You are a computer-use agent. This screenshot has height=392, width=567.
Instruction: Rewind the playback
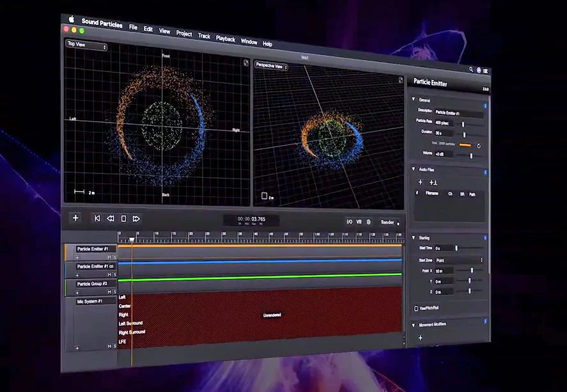(x=111, y=219)
